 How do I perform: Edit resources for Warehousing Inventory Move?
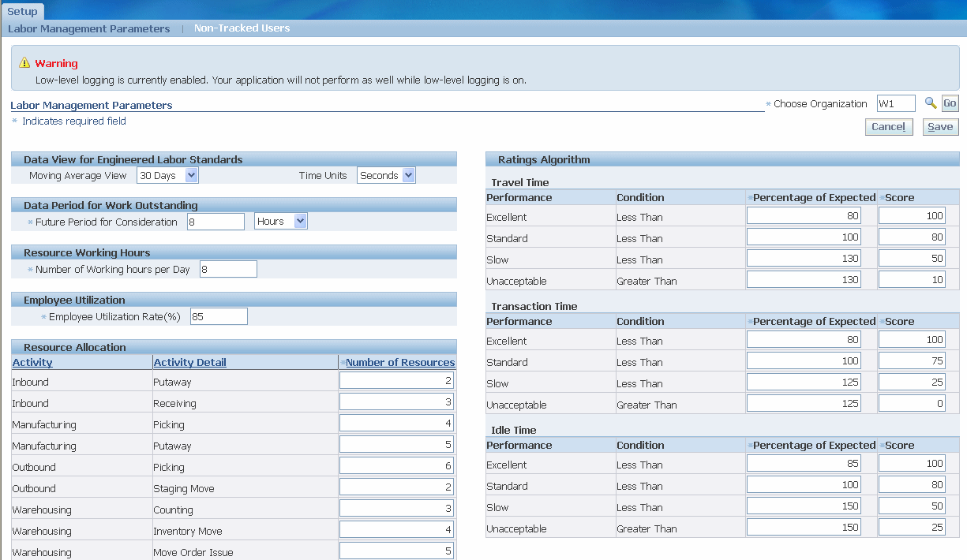tap(397, 530)
